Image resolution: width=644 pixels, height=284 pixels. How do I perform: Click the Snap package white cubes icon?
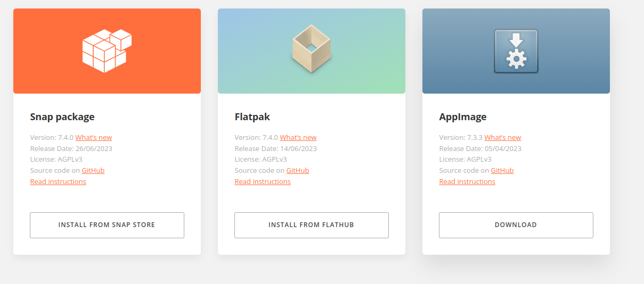[107, 51]
